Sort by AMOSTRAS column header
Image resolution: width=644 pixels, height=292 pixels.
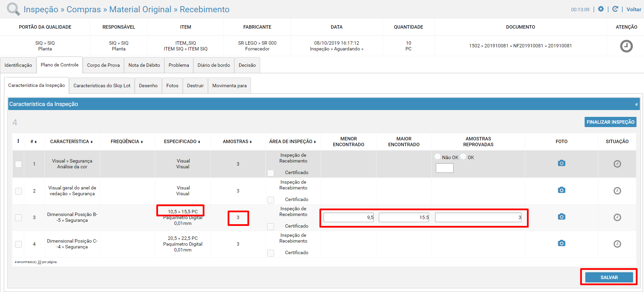point(237,141)
